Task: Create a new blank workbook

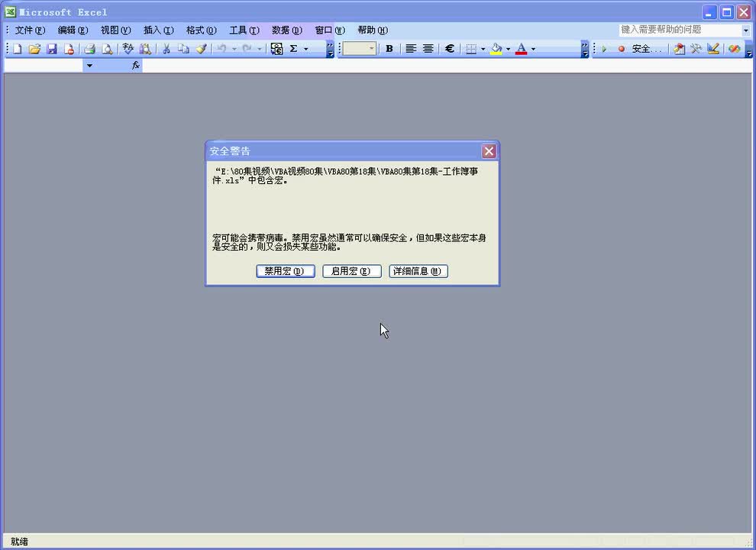Action: 18,49
